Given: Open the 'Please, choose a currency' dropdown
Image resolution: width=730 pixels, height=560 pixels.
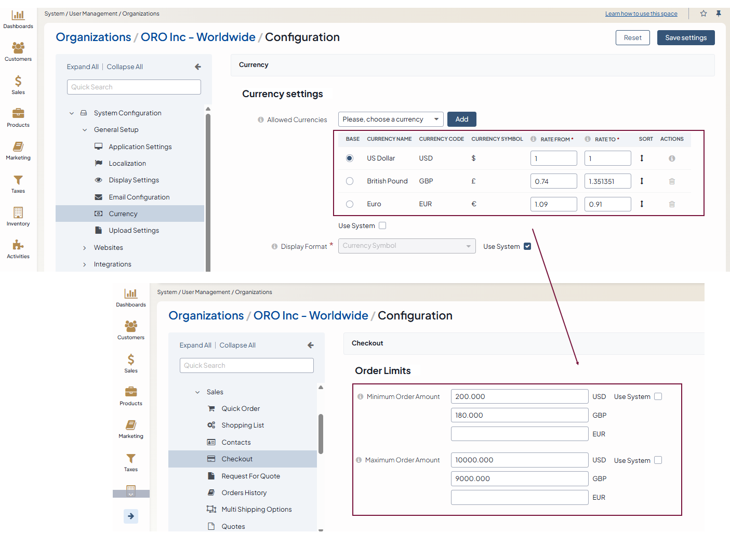Looking at the screenshot, I should (390, 119).
